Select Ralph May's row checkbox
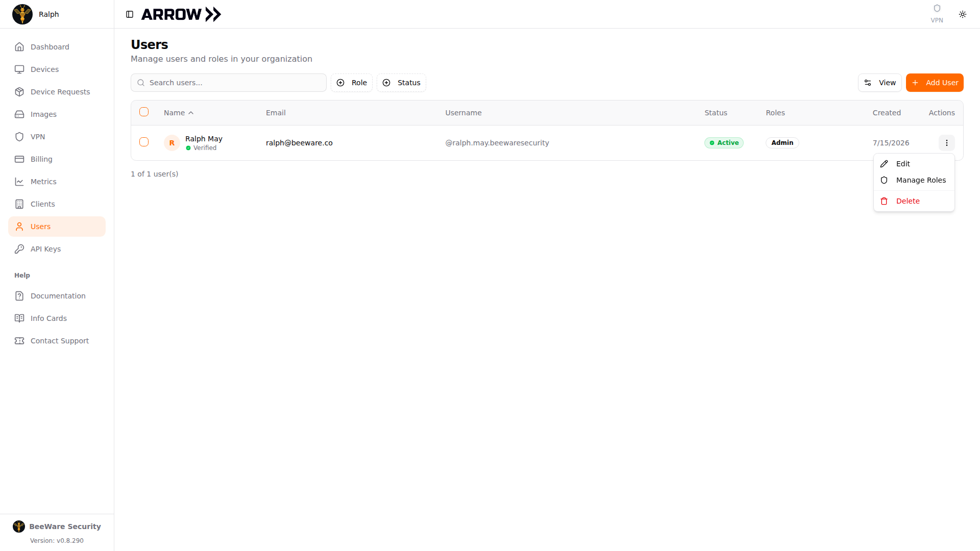This screenshot has height=551, width=980. click(x=144, y=142)
